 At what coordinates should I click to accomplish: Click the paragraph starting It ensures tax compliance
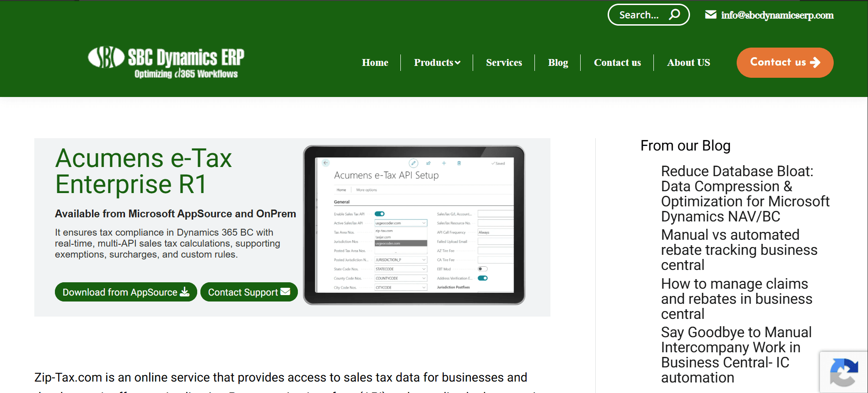(x=167, y=243)
